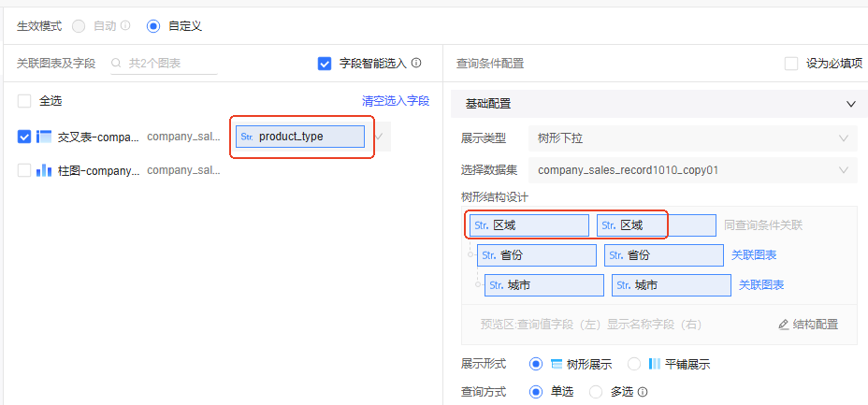Screen dimensions: 868x405
Task: Open the 展示类型 树形下拉 dropdown
Action: [x=692, y=138]
